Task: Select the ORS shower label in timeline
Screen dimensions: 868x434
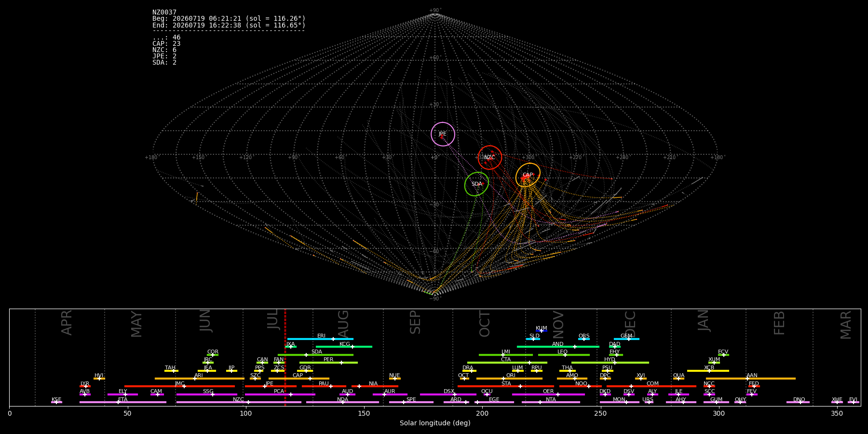Action: coord(584,336)
